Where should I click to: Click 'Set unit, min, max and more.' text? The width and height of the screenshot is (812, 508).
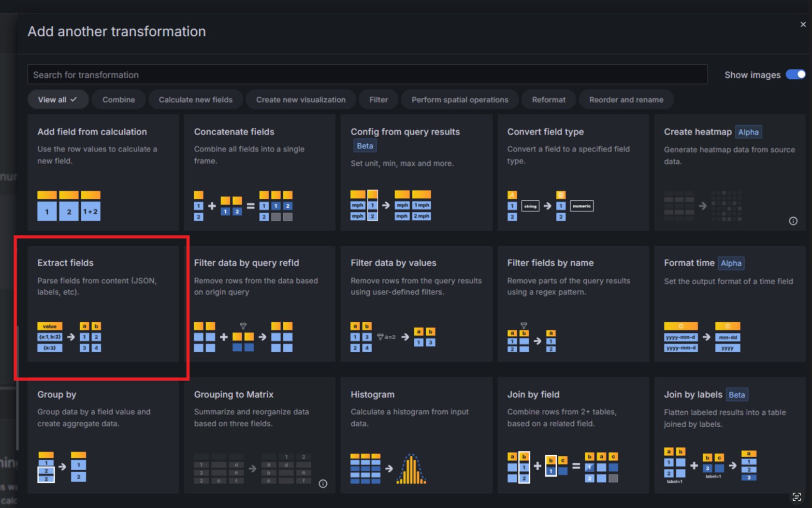(402, 164)
